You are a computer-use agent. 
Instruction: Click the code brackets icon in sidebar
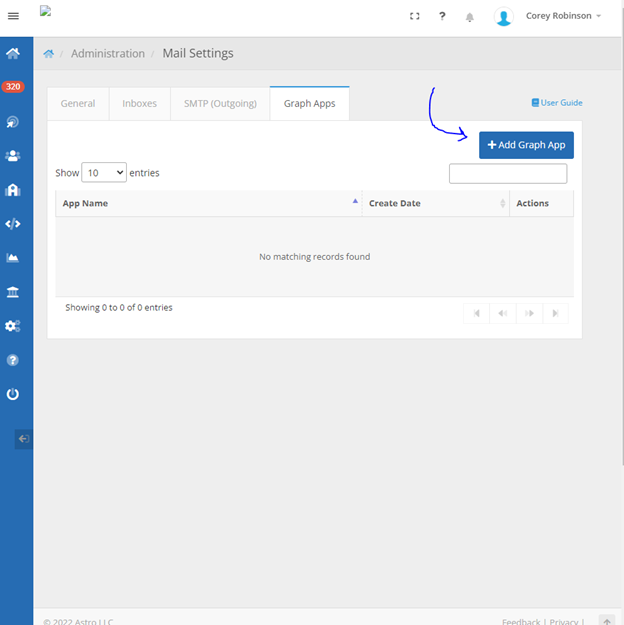pos(13,224)
